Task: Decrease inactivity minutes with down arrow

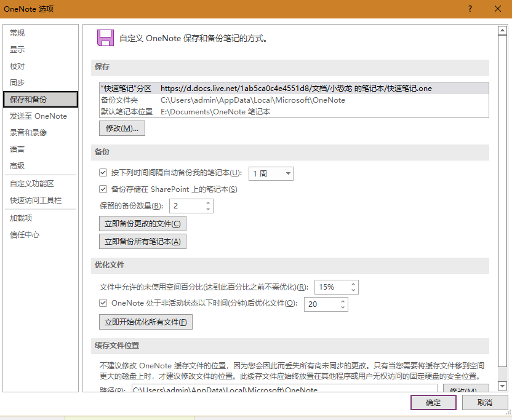Action: (x=343, y=307)
